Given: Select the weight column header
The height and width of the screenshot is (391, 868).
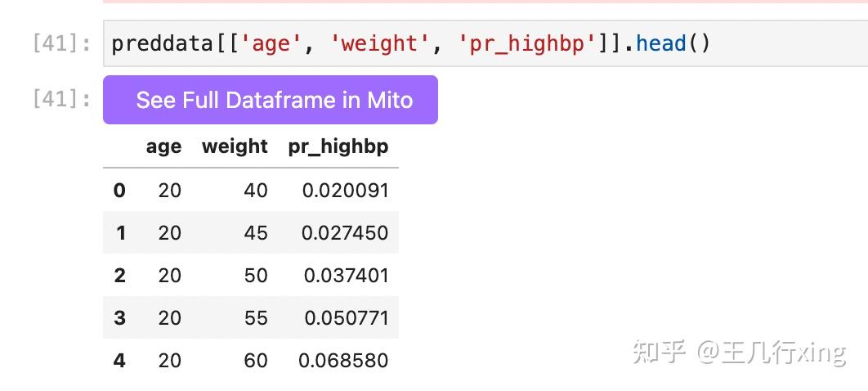Looking at the screenshot, I should (235, 146).
